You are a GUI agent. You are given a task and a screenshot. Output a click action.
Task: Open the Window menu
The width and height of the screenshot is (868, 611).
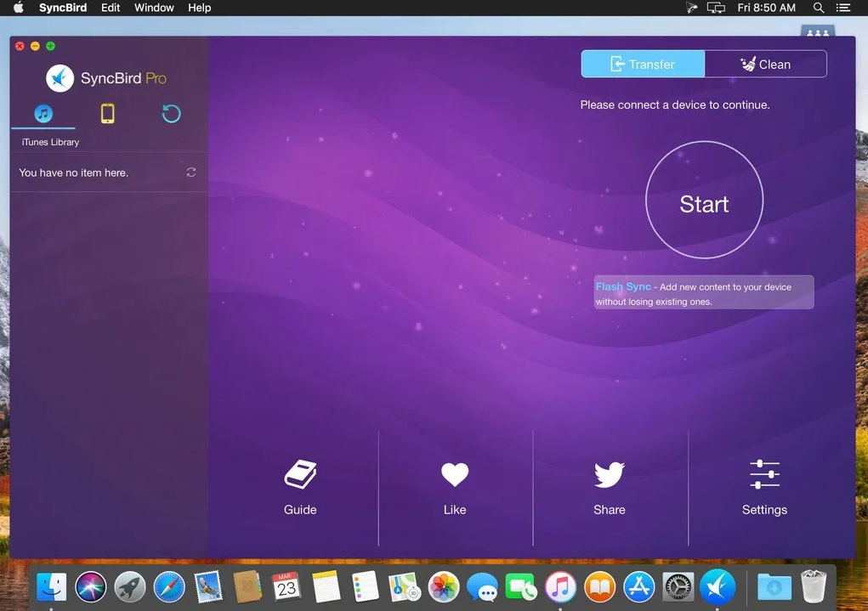pyautogui.click(x=153, y=8)
